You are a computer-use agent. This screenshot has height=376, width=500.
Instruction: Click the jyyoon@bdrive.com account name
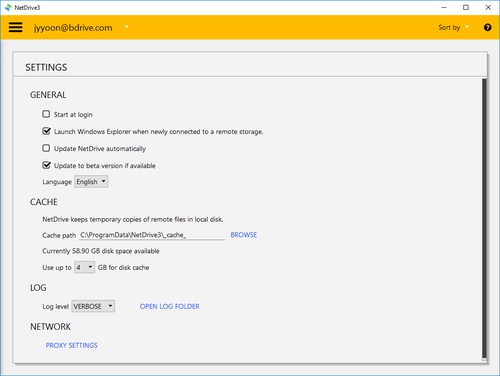point(73,28)
